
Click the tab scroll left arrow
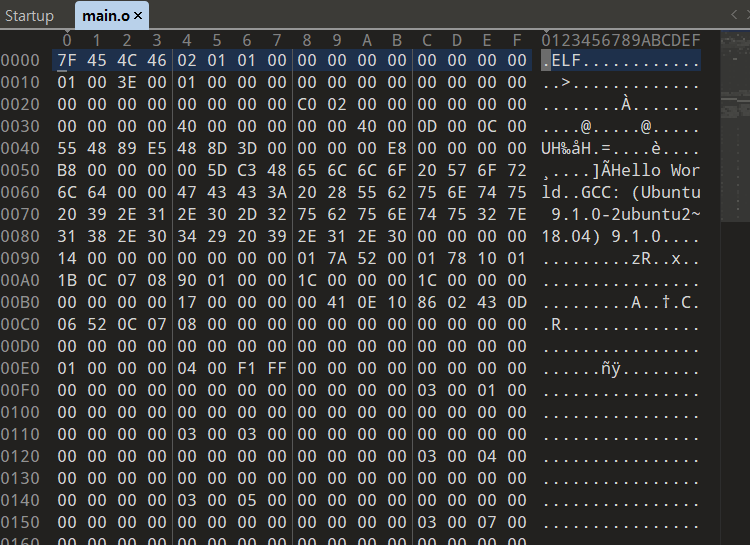pos(734,15)
